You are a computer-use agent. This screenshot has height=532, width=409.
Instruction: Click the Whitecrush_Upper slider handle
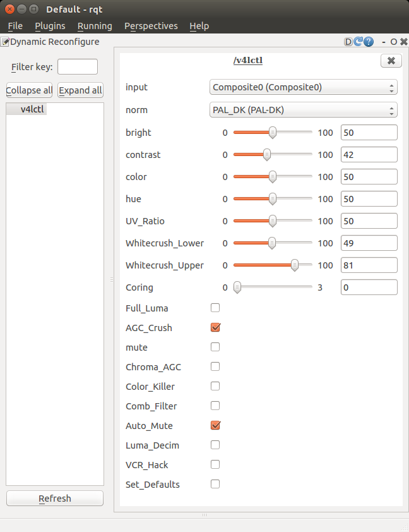(x=295, y=265)
